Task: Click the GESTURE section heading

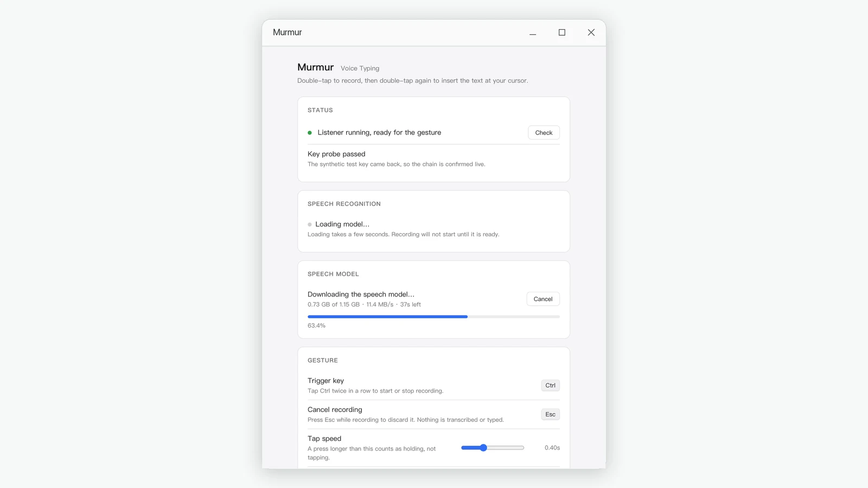Action: (323, 361)
